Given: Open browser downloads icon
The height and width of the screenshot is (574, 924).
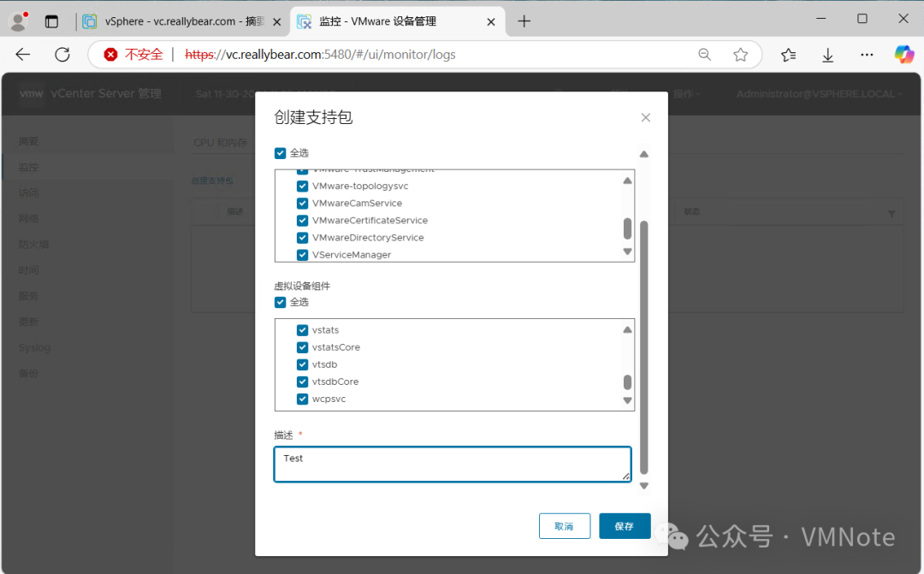Looking at the screenshot, I should pyautogui.click(x=827, y=55).
